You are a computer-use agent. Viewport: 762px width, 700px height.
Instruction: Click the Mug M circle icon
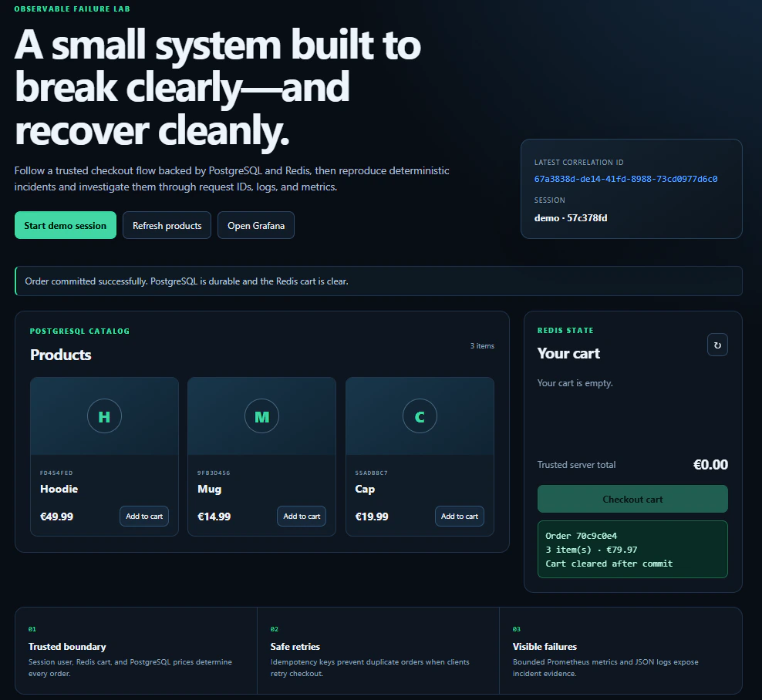coord(261,416)
